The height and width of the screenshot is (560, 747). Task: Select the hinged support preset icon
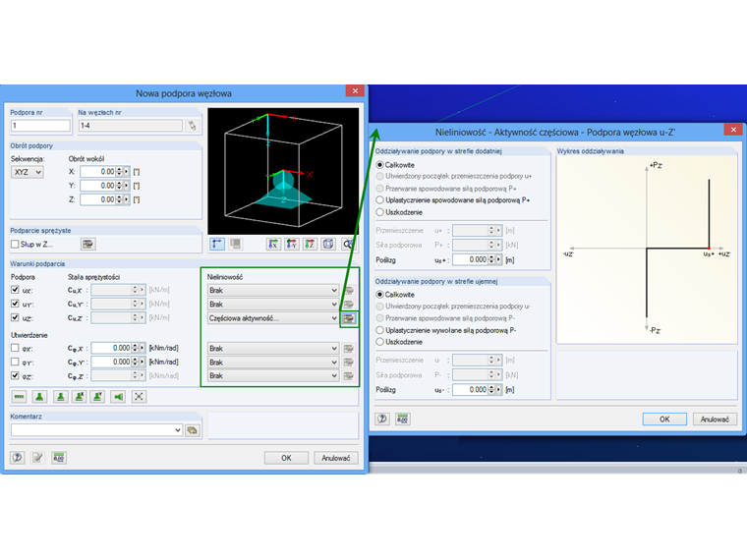tap(39, 397)
